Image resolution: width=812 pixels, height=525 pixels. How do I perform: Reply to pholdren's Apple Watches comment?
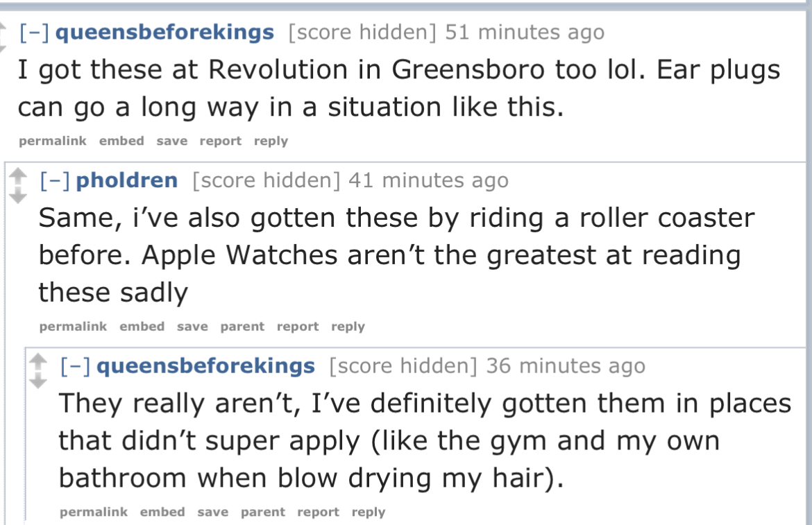click(x=348, y=327)
